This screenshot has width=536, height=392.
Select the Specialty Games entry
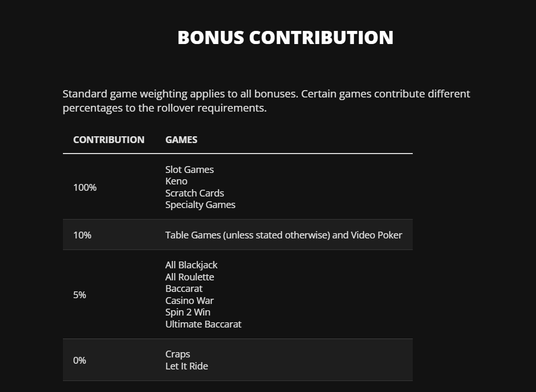point(200,205)
